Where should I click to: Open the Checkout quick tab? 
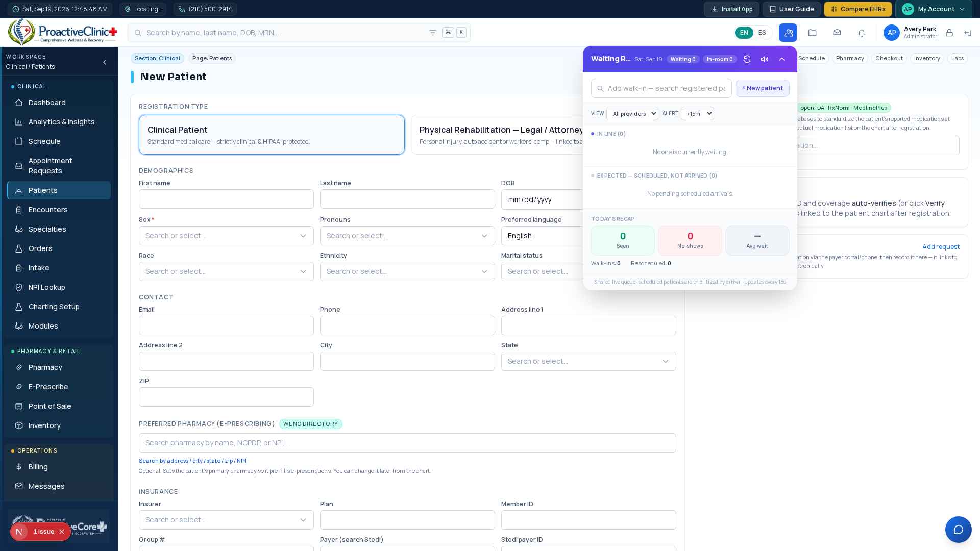889,58
